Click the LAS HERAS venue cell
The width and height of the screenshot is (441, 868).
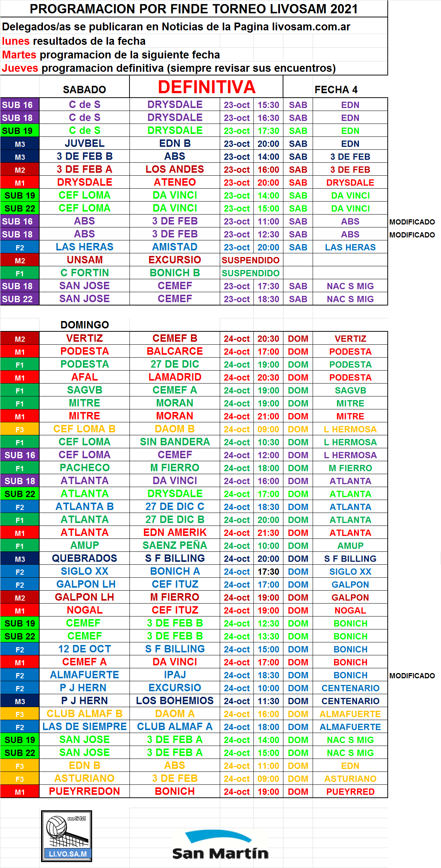tap(350, 247)
